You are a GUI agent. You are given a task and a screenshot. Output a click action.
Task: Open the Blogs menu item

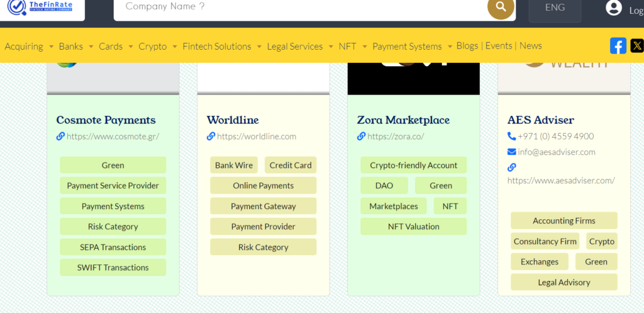tap(467, 45)
